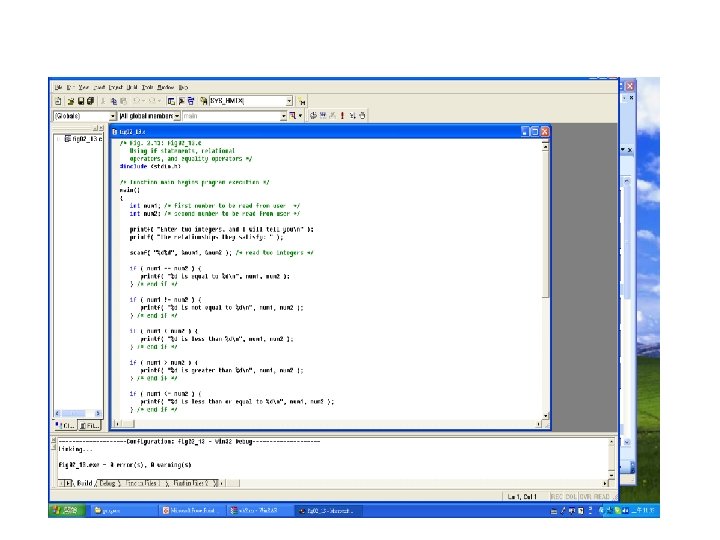
Task: Click the Copy toolbar icon
Action: pos(113,101)
